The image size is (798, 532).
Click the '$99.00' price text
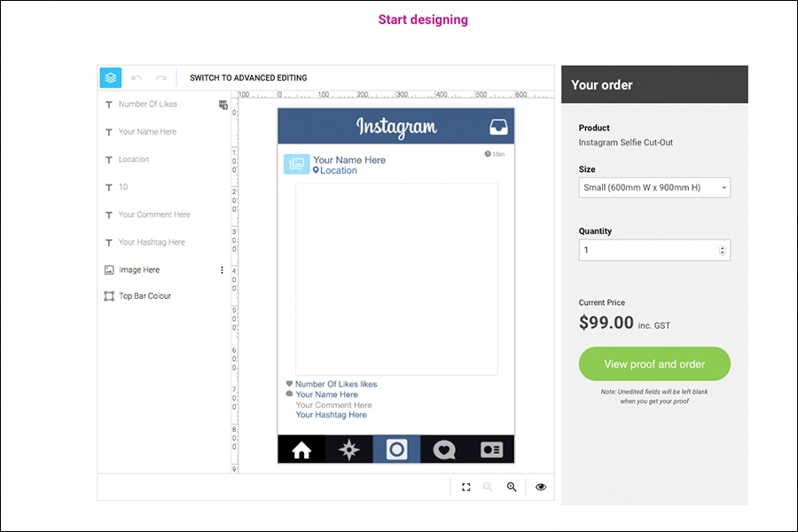click(606, 322)
